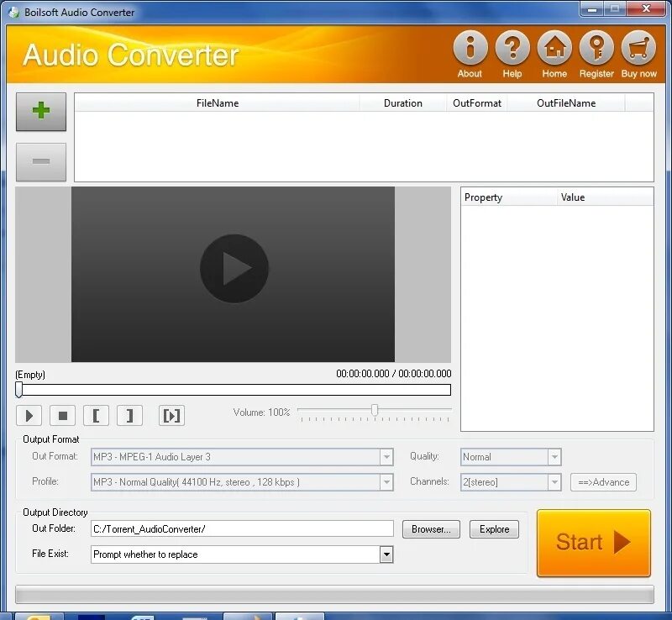672x620 pixels.
Task: Click the OutFileName column header
Action: click(x=566, y=102)
